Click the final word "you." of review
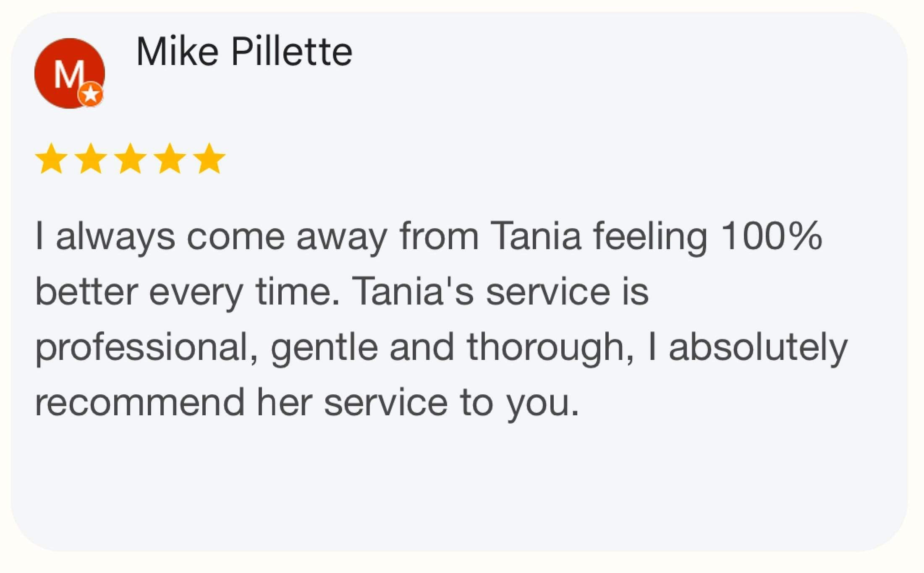 (542, 404)
